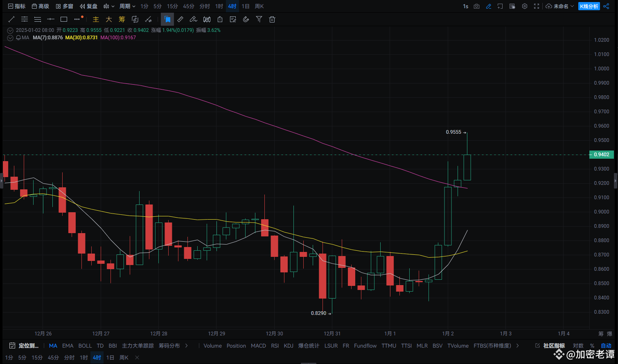Open chart settings hexagon icon

click(525, 6)
